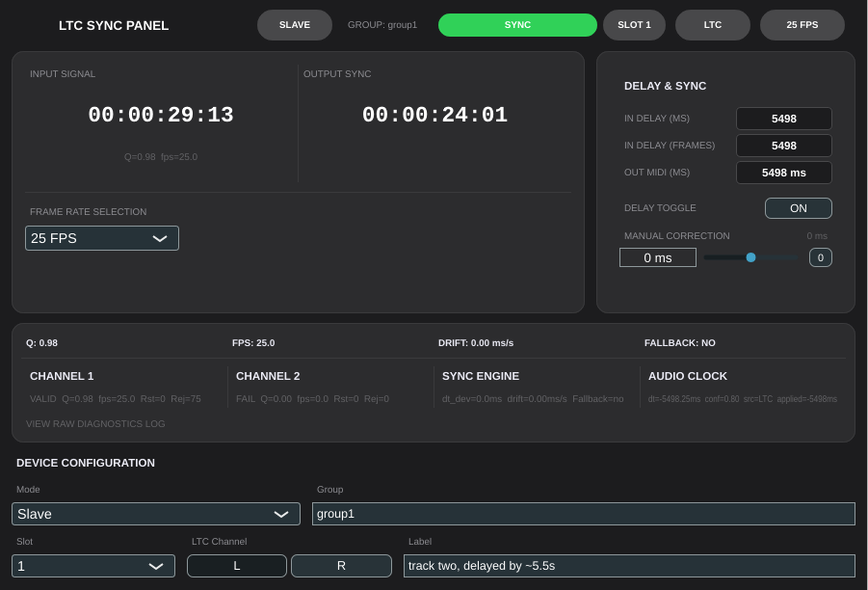Click the GROUP: group1 header text

click(x=382, y=25)
